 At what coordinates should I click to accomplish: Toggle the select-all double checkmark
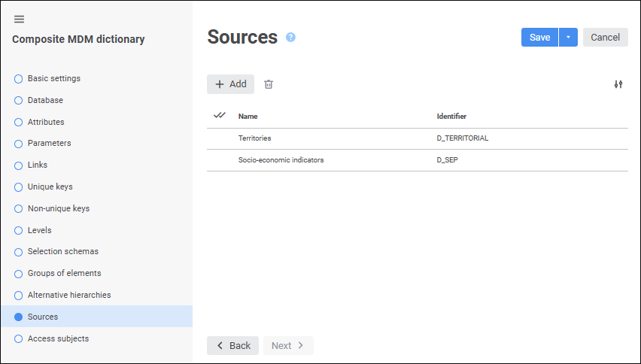coord(220,116)
